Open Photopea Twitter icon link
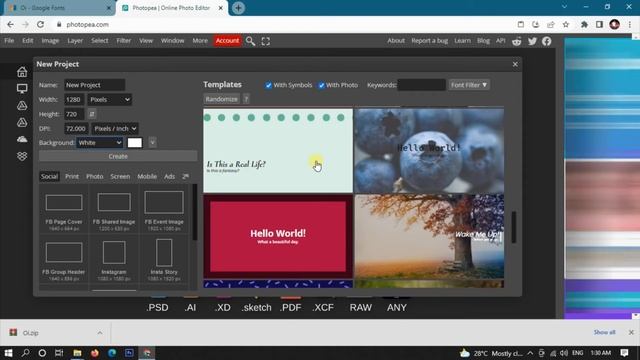The width and height of the screenshot is (640, 360). [x=532, y=41]
